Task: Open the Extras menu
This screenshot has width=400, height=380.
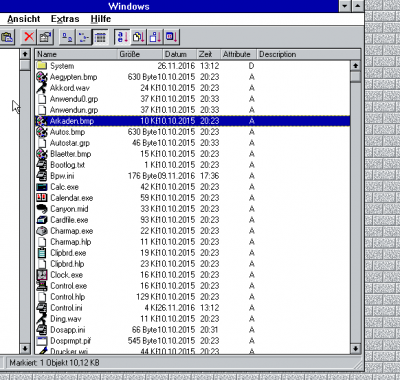Action: [65, 19]
